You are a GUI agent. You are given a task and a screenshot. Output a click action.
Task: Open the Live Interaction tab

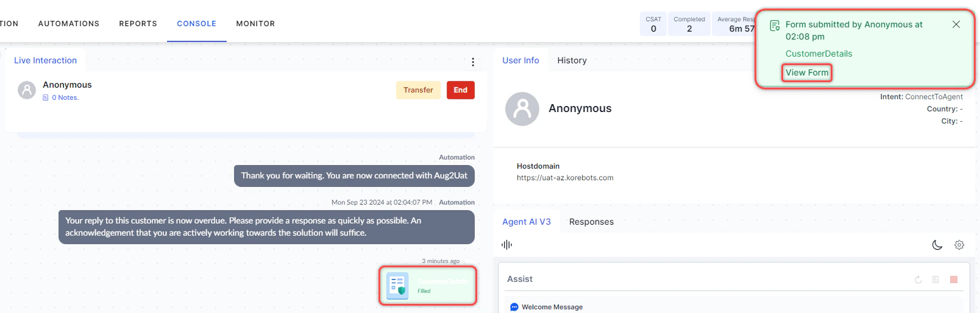coord(46,60)
